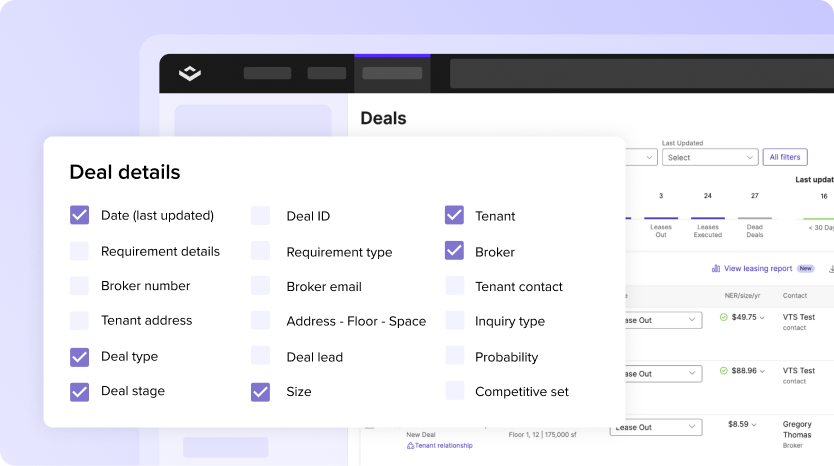Click the bar chart icon beside View leasing report
The height and width of the screenshot is (466, 834).
[x=716, y=268]
